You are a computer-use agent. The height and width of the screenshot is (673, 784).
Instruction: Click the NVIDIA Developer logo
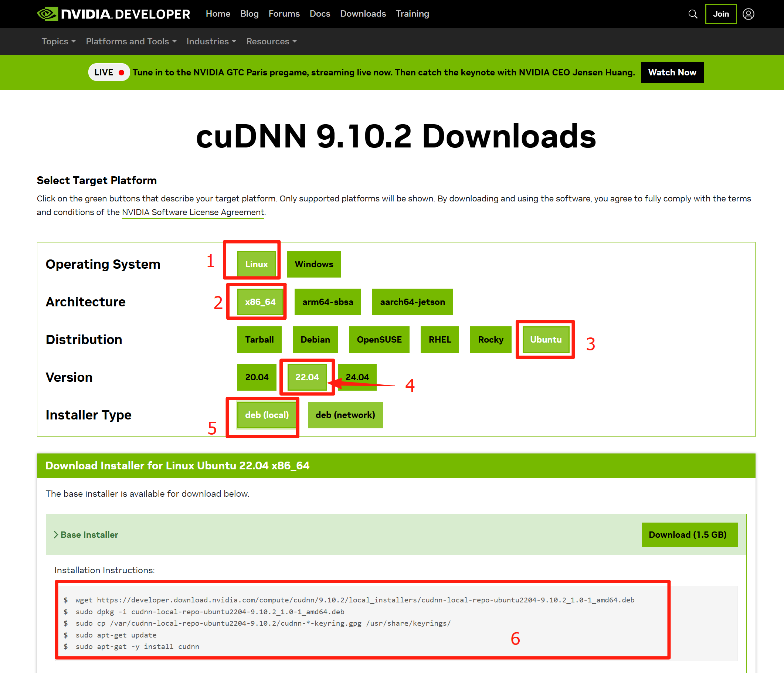113,14
